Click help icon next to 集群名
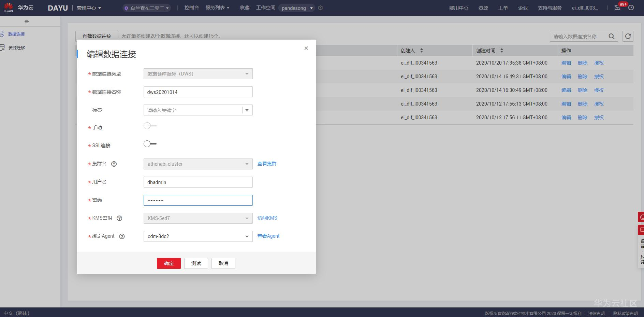Image resolution: width=644 pixels, height=317 pixels. (114, 164)
